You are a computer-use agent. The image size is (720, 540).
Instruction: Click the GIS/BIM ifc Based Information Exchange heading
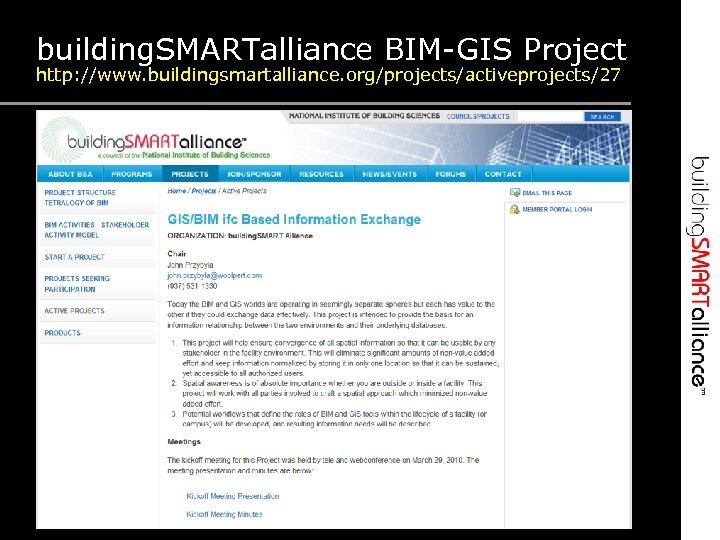(294, 219)
